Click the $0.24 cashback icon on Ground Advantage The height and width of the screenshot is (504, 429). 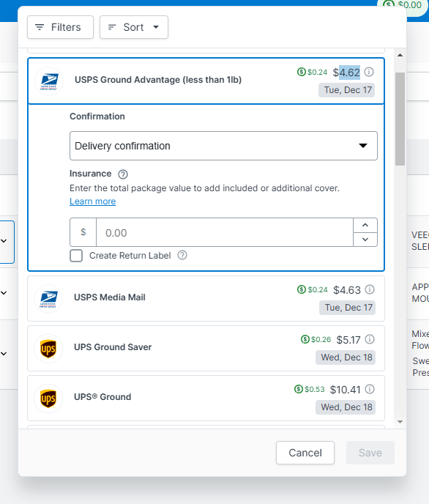pos(301,72)
